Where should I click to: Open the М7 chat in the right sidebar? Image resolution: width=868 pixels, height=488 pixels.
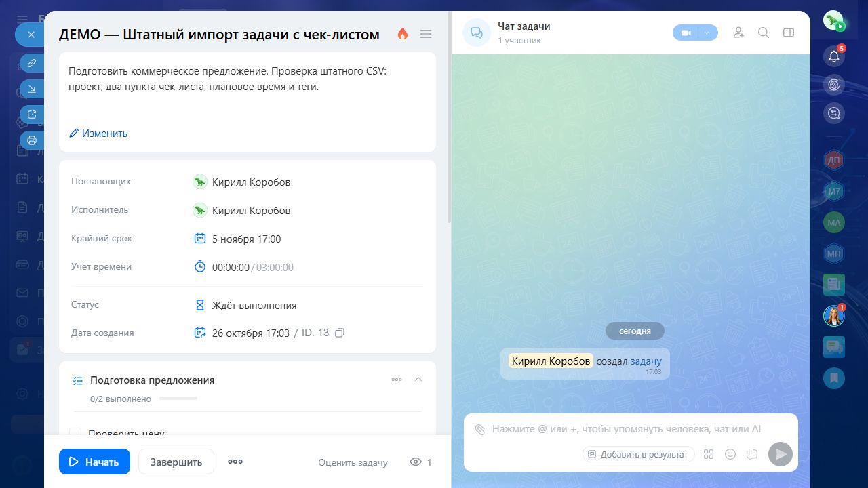coord(834,191)
